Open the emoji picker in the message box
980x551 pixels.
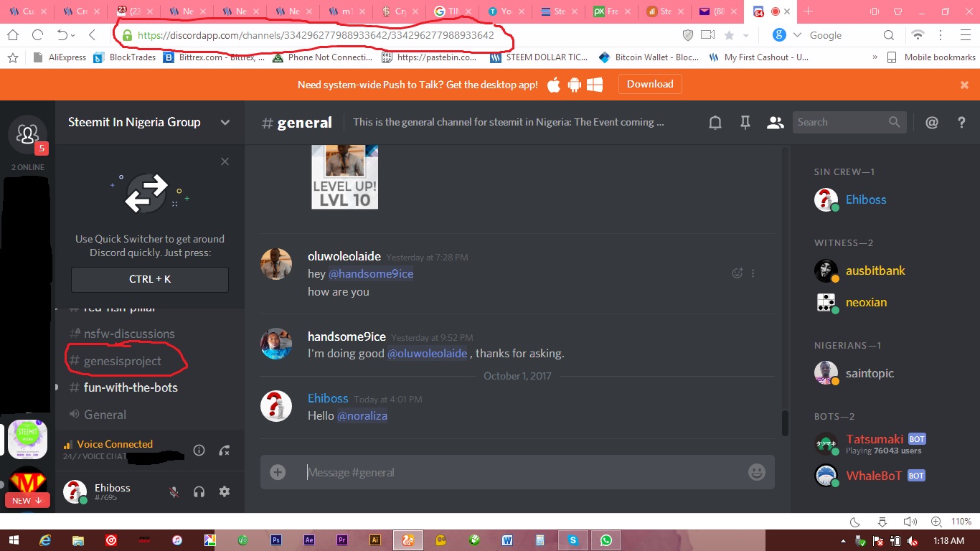tap(755, 472)
